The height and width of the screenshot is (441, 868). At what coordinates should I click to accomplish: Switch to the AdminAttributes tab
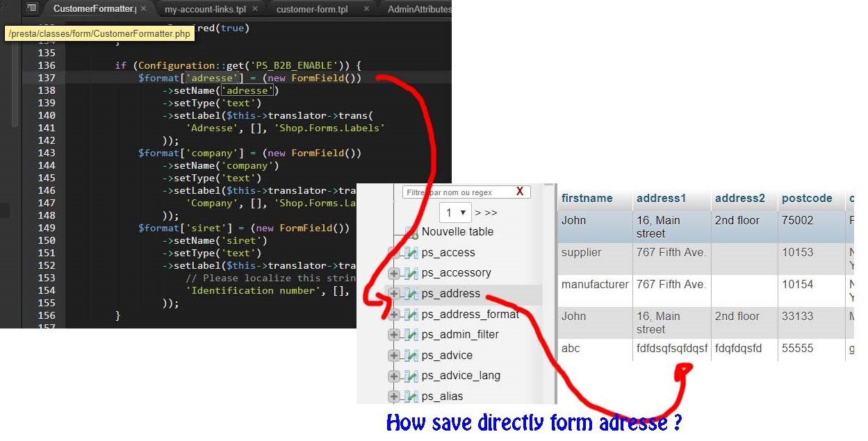click(x=419, y=9)
